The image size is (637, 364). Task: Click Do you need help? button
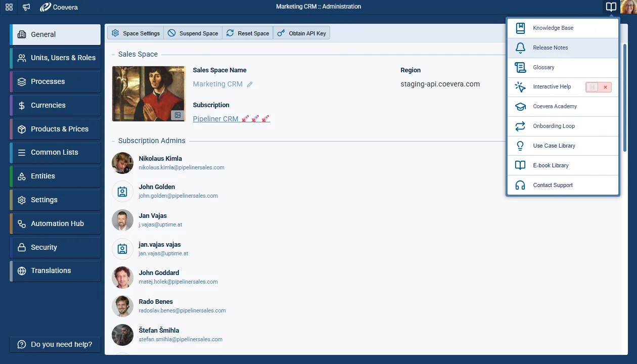55,344
